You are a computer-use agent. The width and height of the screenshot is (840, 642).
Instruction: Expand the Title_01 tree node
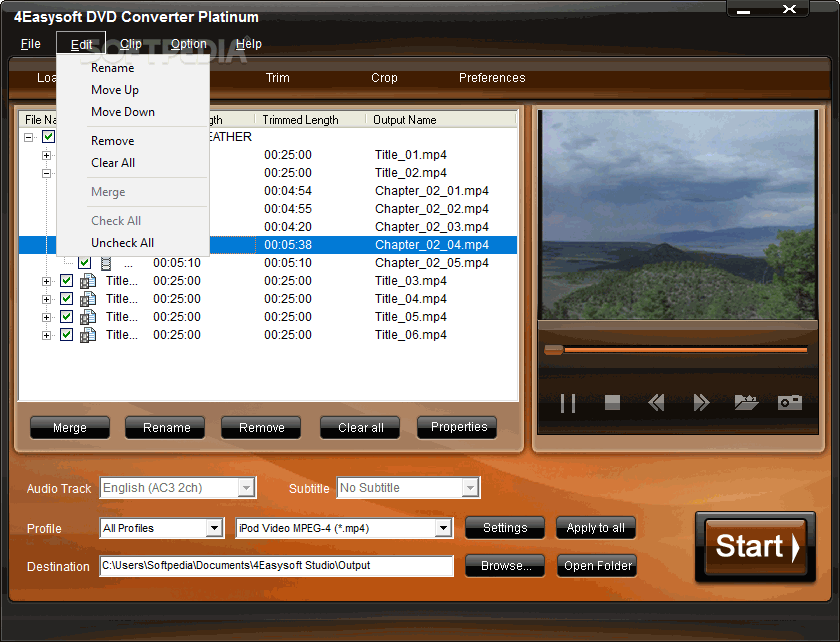47,155
